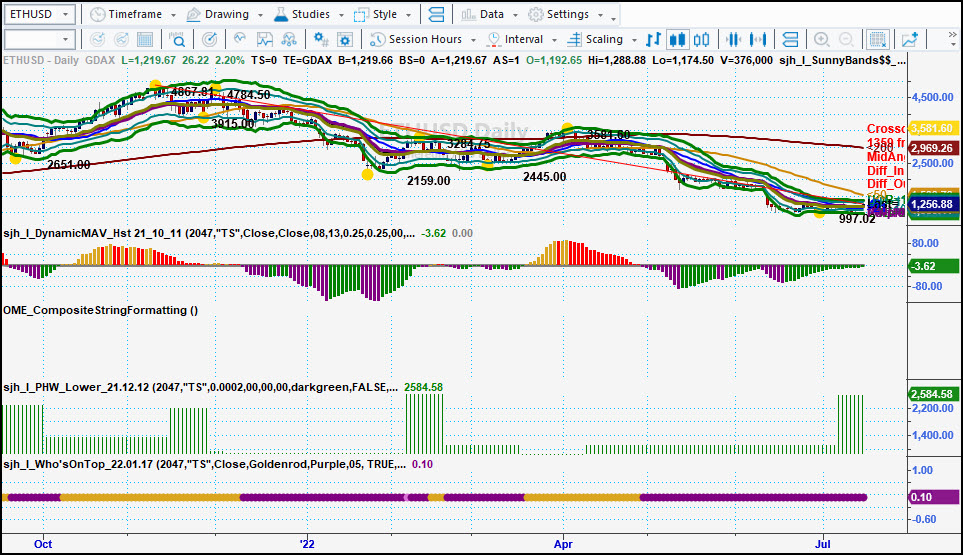963x555 pixels.
Task: Expand the Data dropdown arrow
Action: [x=515, y=15]
